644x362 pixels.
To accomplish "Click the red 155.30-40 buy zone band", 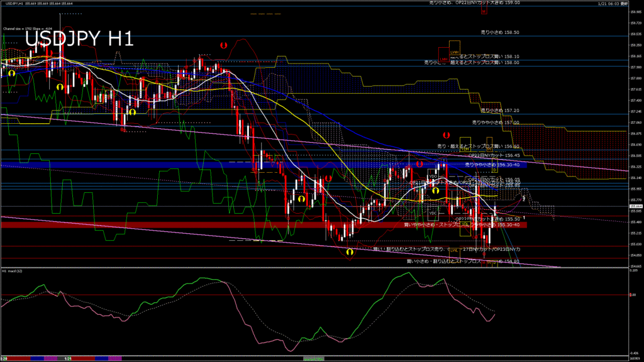I will pos(189,225).
